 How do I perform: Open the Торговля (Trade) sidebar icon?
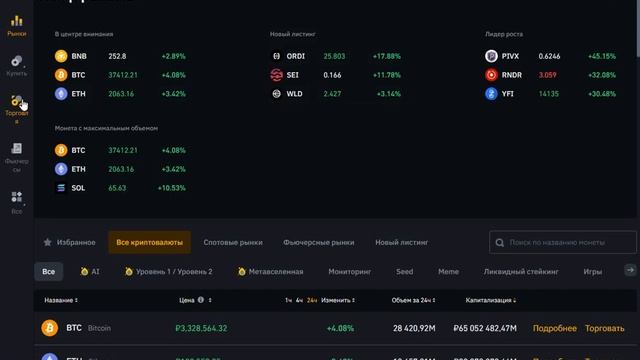pos(17,100)
